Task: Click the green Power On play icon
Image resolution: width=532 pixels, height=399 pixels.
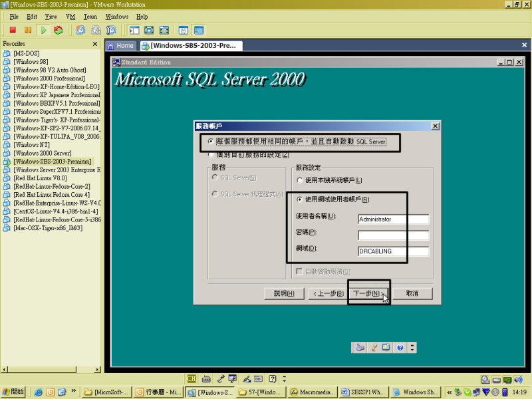Action: click(x=43, y=30)
